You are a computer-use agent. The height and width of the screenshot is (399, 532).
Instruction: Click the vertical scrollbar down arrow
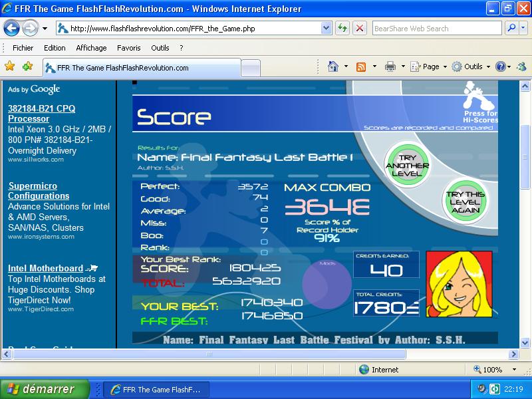[x=525, y=342]
